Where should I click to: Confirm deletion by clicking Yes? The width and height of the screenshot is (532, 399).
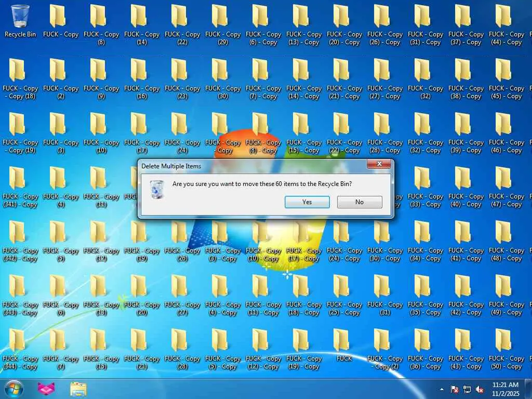(x=307, y=202)
